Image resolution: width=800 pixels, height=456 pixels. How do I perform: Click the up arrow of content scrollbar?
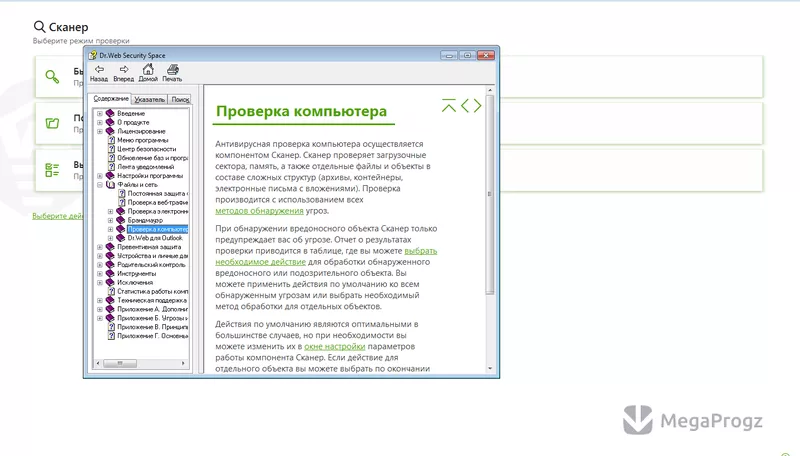click(x=490, y=90)
